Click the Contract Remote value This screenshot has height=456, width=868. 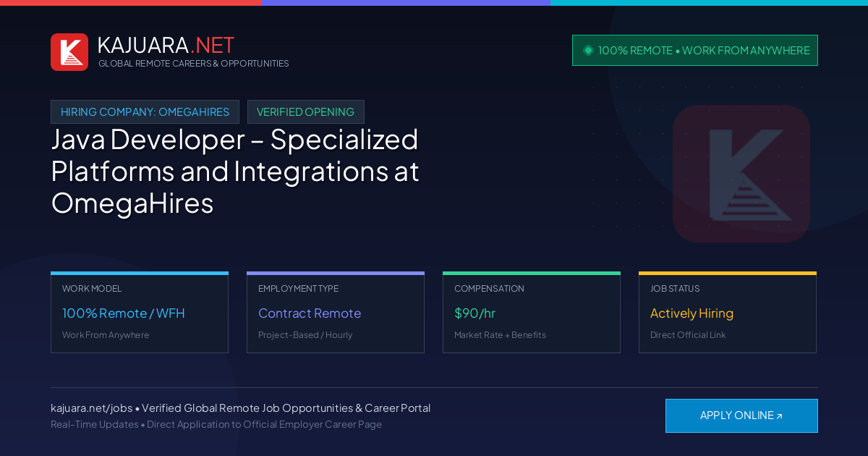310,313
